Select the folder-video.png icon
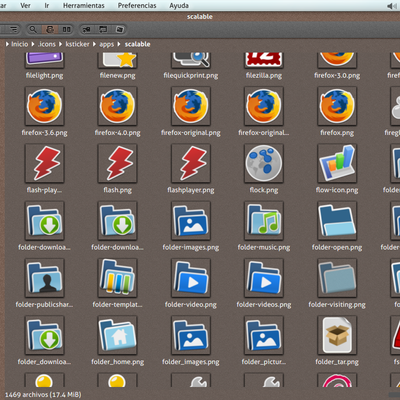Image resolution: width=400 pixels, height=400 pixels. [191, 278]
